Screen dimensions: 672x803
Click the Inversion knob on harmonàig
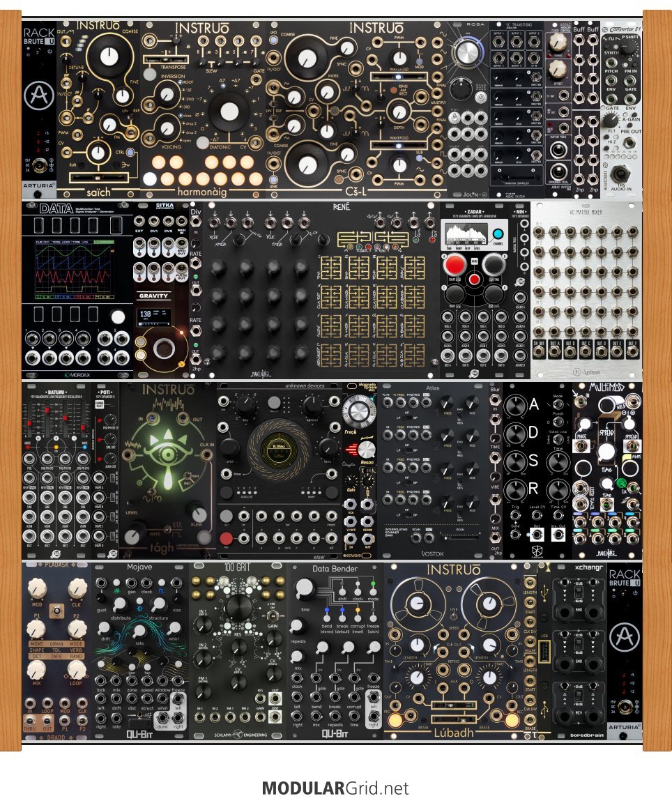(167, 95)
